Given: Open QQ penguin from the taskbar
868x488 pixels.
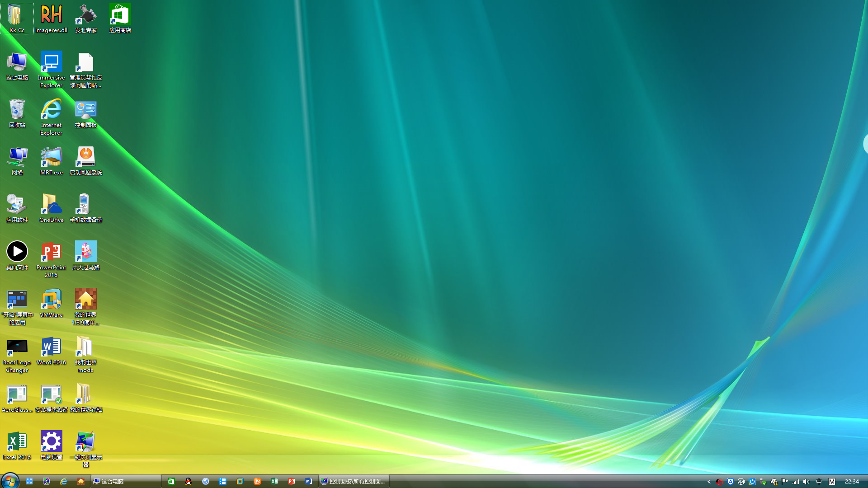Looking at the screenshot, I should [x=189, y=482].
